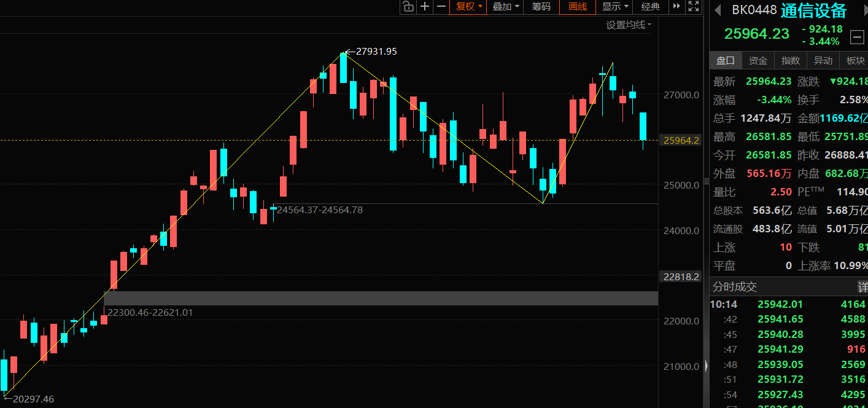Toggle the chart lock icon
The width and height of the screenshot is (868, 408).
408,7
